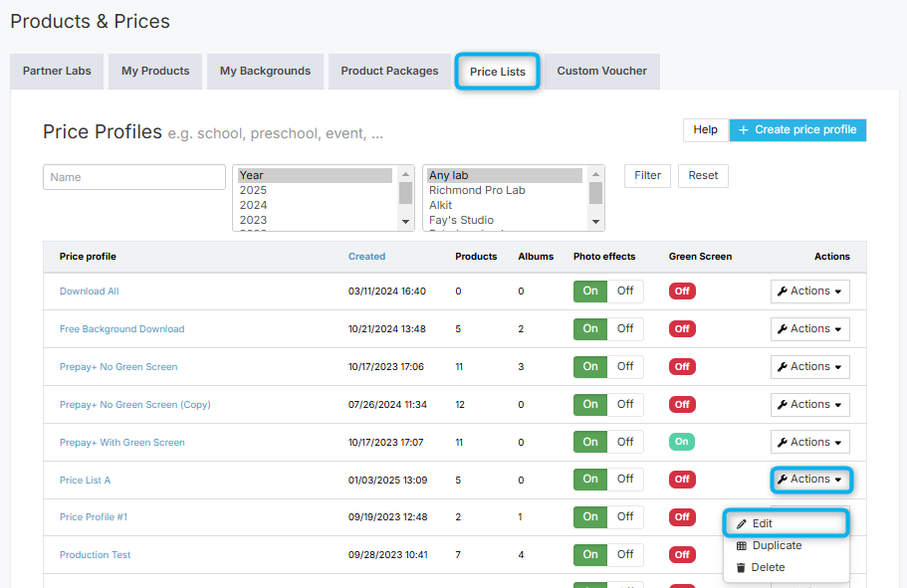Click trash icon next to Delete
This screenshot has height=588, width=907.
(741, 568)
